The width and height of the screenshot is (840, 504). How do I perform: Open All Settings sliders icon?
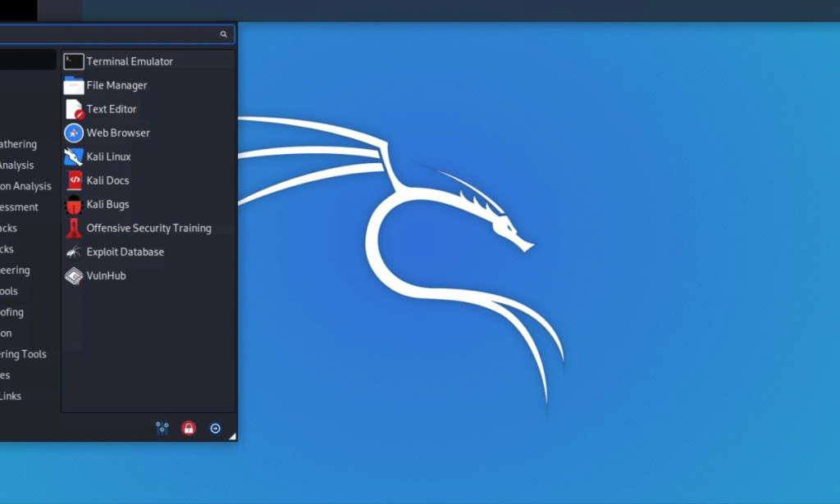coord(162,428)
